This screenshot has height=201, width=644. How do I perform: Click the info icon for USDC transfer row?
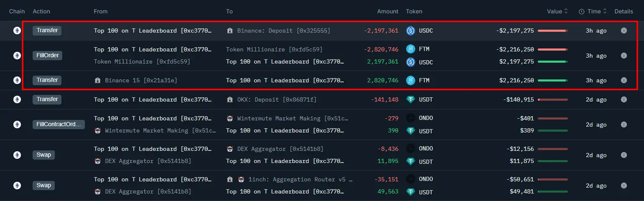point(624,31)
